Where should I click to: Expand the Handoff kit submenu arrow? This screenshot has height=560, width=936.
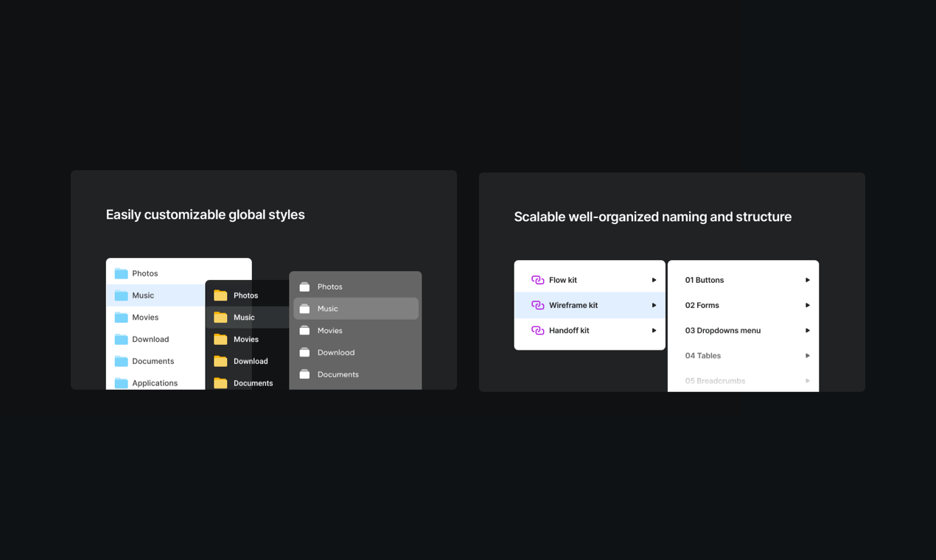tap(653, 330)
